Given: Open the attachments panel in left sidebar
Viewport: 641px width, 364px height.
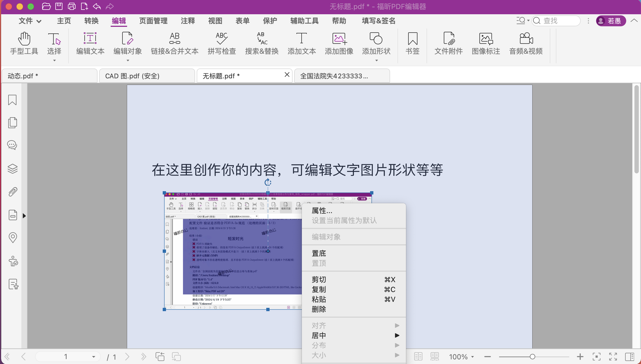Looking at the screenshot, I should pyautogui.click(x=12, y=192).
